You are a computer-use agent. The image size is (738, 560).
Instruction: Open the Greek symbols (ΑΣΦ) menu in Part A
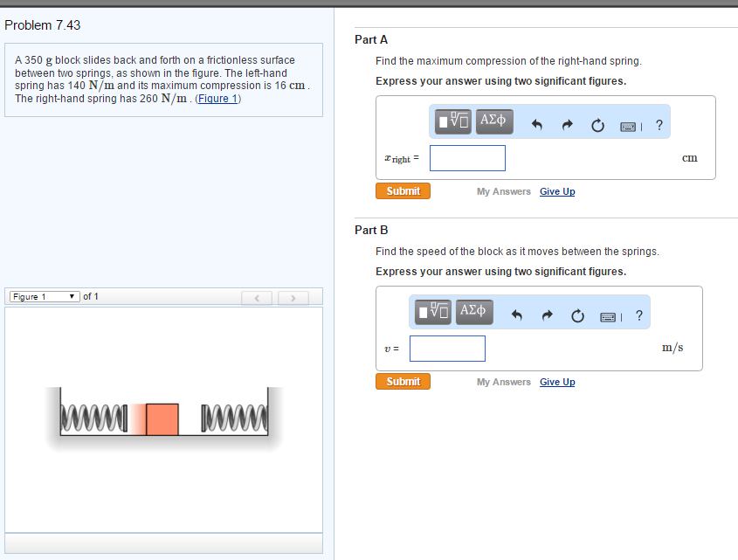(493, 121)
